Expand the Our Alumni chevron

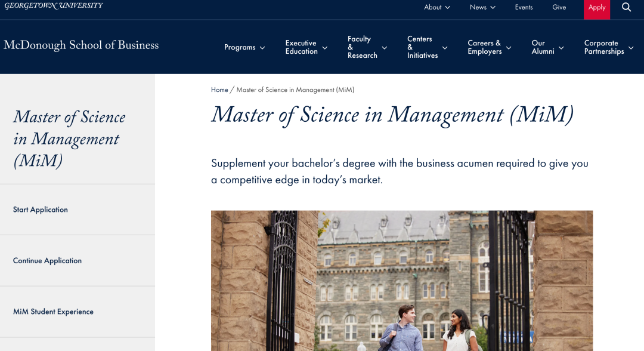click(562, 48)
